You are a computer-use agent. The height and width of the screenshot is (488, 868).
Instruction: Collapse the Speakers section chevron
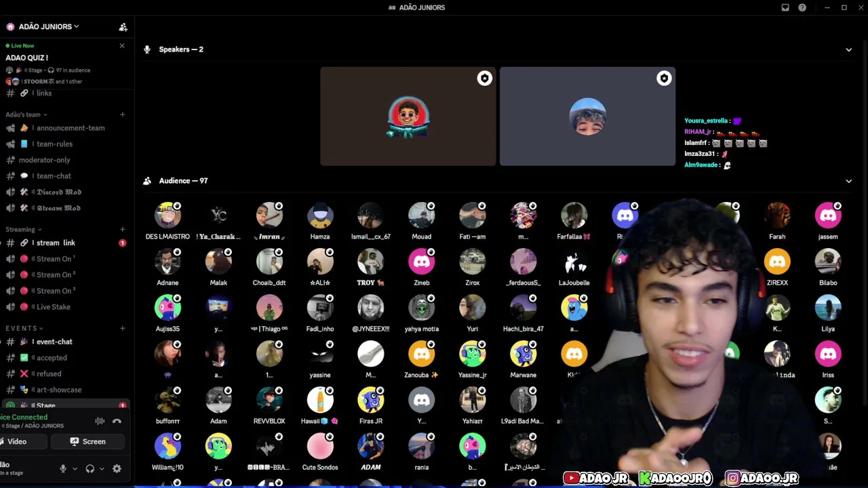pos(848,49)
